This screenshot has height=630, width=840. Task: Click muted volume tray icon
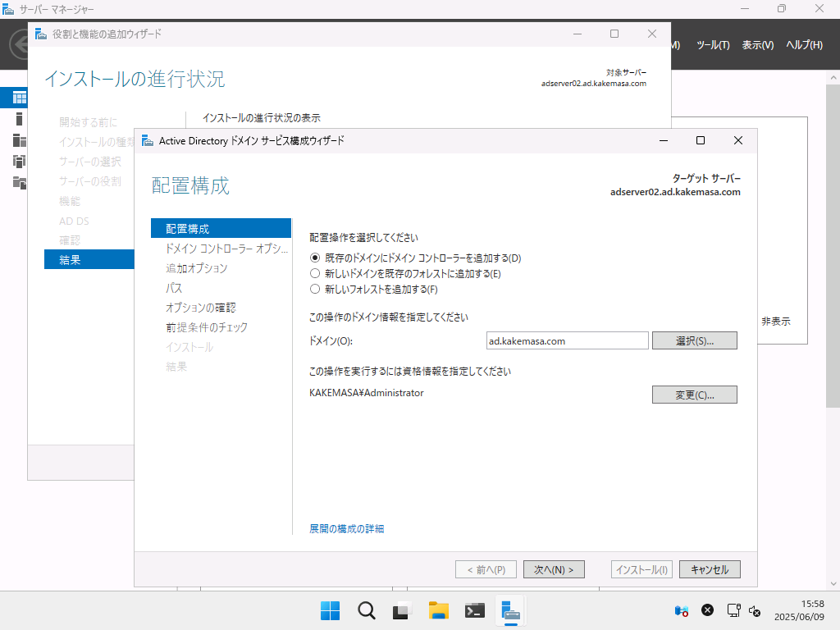point(755,610)
